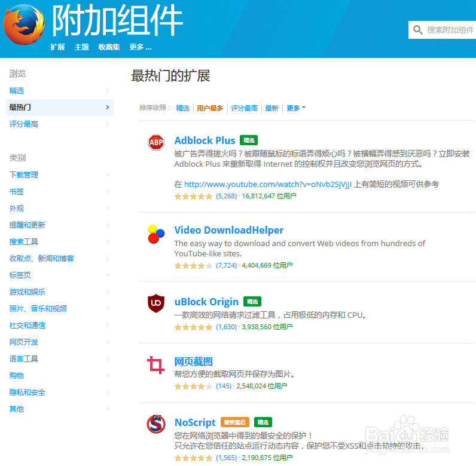Click the 附加组件 site title
This screenshot has width=476, height=466.
click(117, 21)
